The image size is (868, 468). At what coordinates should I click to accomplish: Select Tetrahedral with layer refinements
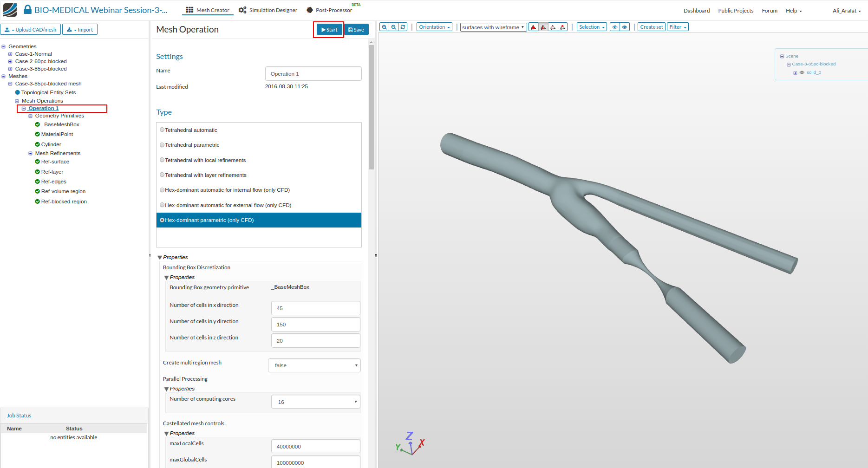(162, 175)
